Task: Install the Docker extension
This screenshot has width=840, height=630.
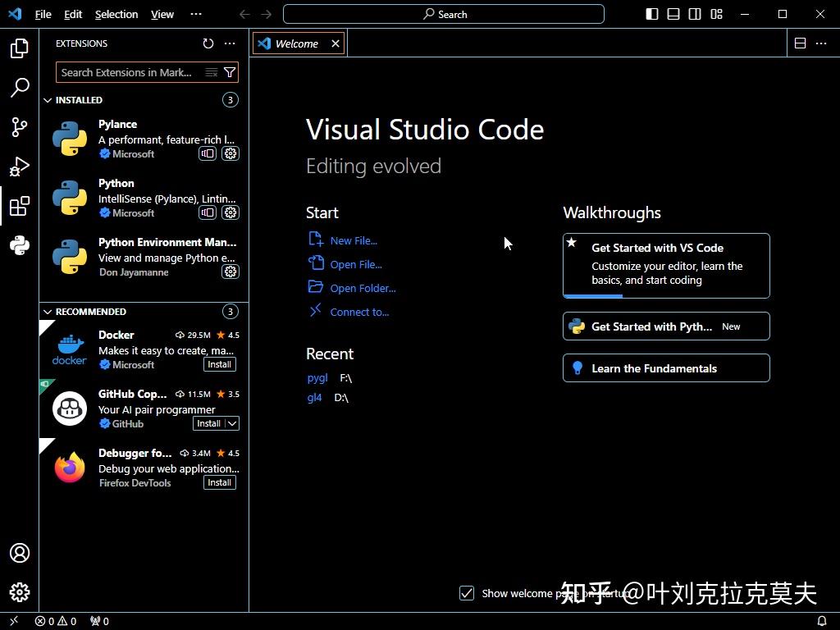Action: pos(220,364)
